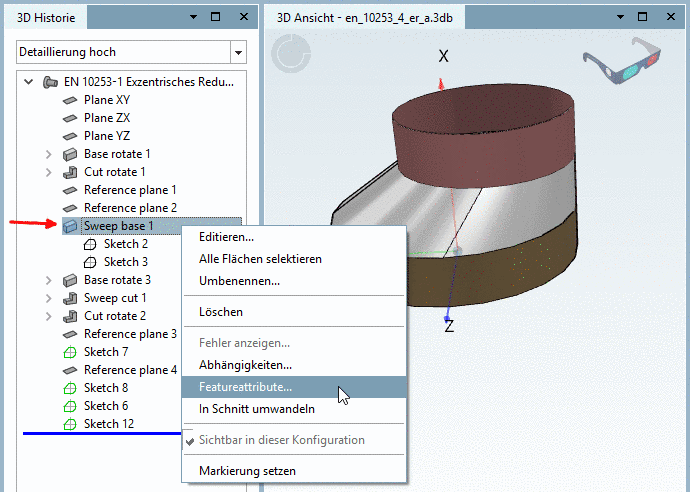Click the Sweep base 1 feature icon
690x492 pixels.
pyautogui.click(x=70, y=226)
